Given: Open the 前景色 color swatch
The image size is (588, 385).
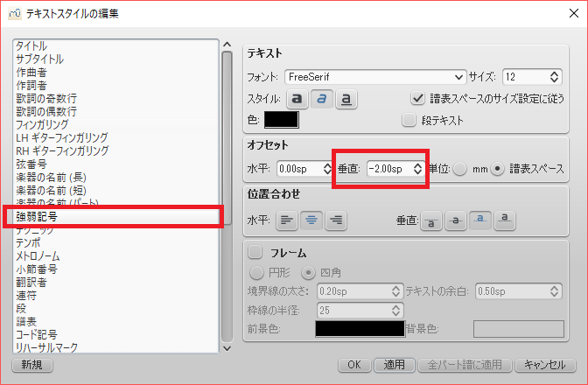Looking at the screenshot, I should coord(360,329).
